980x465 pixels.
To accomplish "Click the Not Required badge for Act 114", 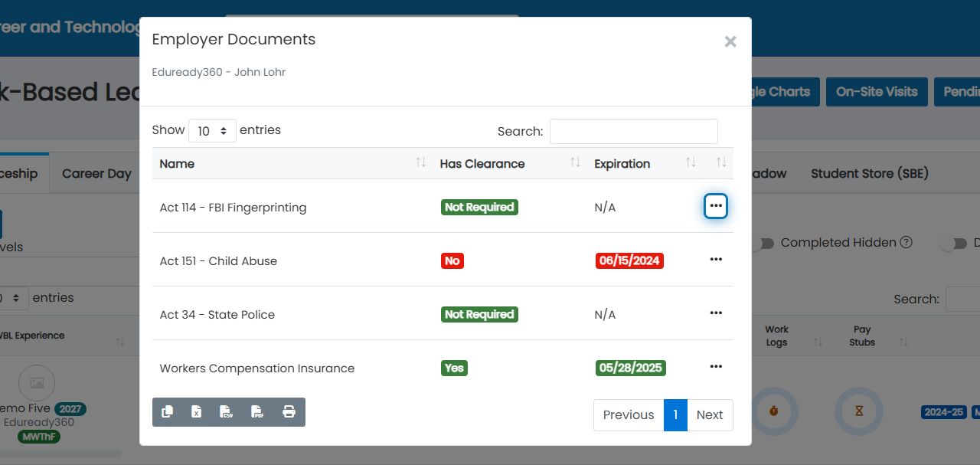I will tap(479, 207).
